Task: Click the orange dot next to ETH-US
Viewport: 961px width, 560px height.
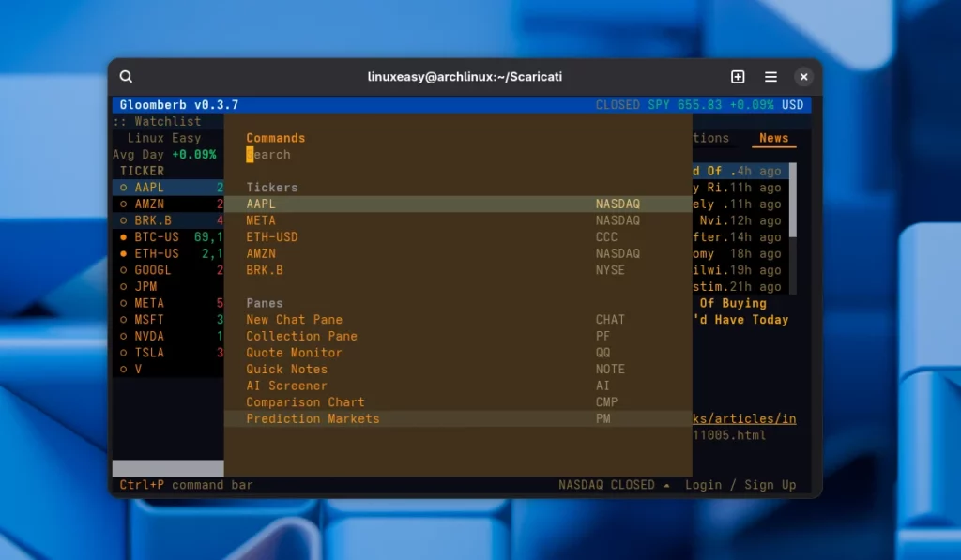Action: 123,253
